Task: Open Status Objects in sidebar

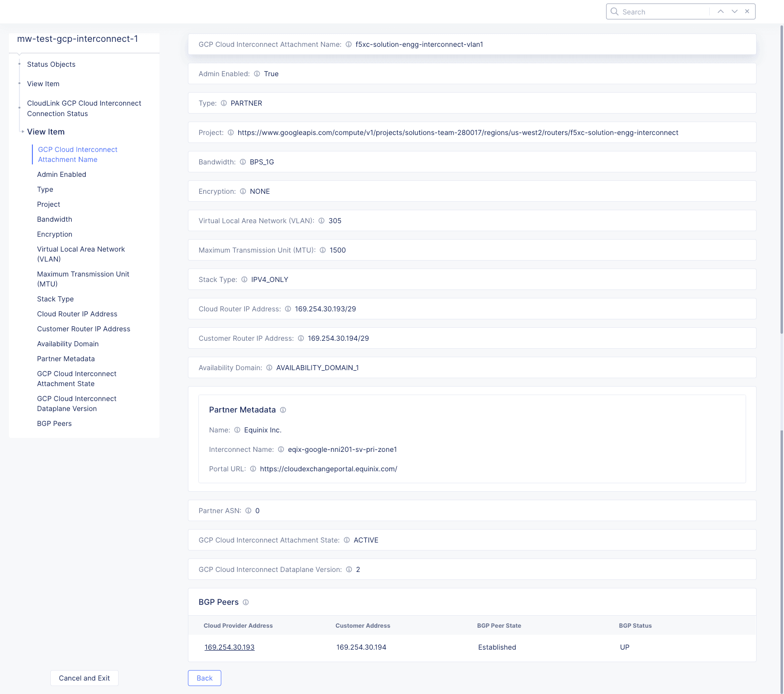Action: [51, 64]
